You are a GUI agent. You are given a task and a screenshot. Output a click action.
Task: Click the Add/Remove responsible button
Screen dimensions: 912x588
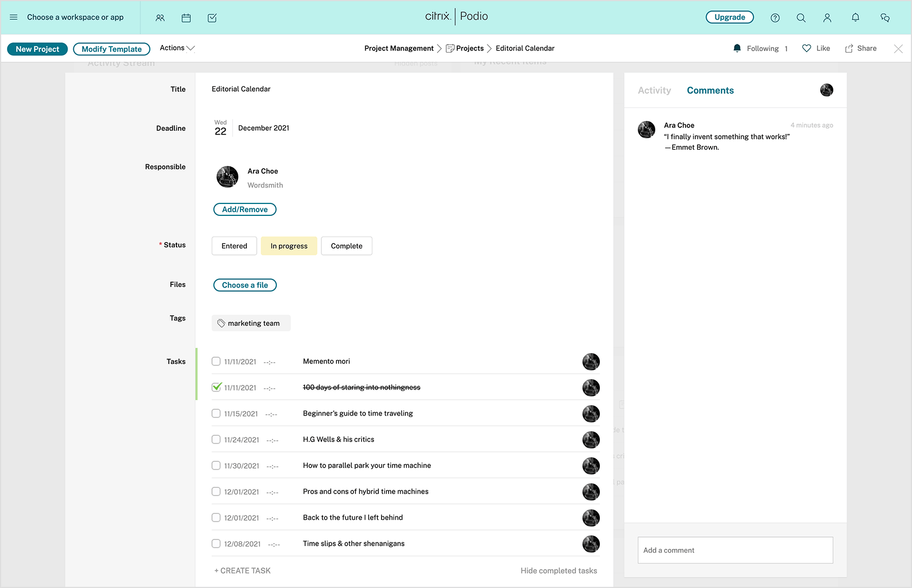[245, 209]
